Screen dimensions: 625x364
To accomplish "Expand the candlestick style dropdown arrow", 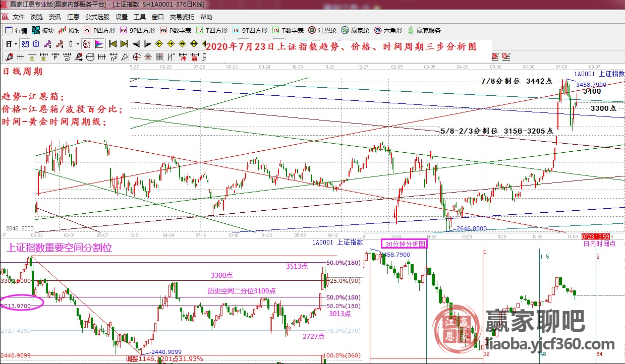I will pos(78,44).
